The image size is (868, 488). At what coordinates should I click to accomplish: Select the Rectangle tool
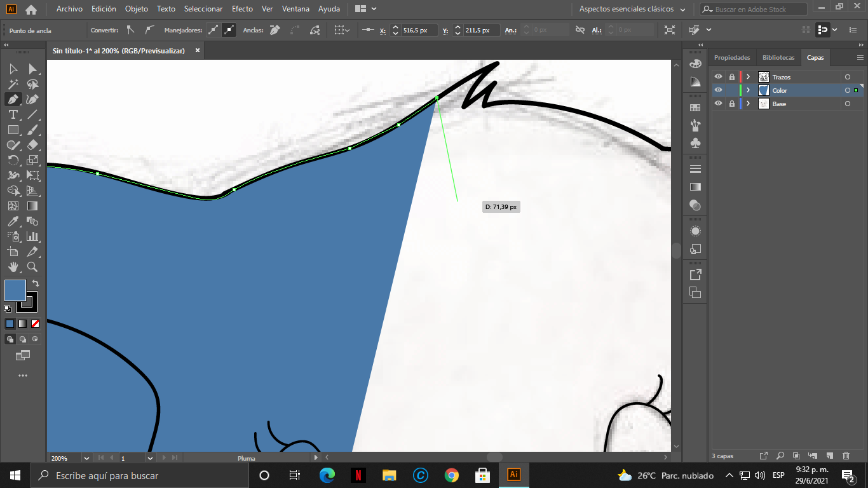coord(13,130)
